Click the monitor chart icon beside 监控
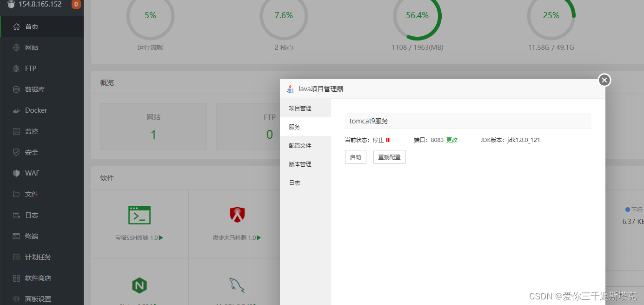 click(17, 131)
